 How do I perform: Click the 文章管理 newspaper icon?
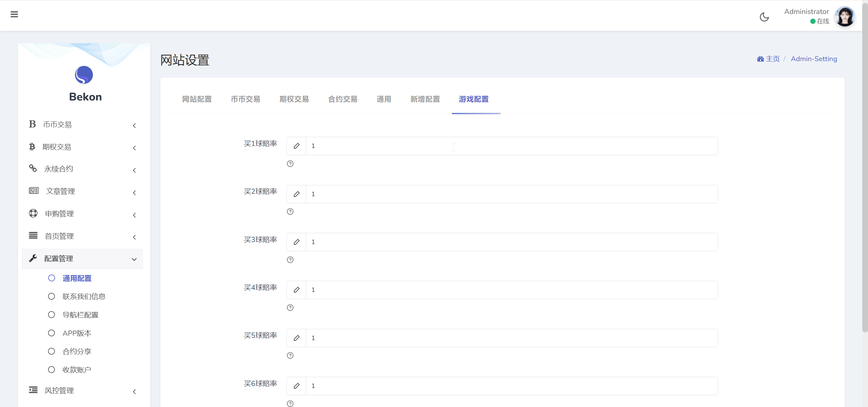pos(34,191)
